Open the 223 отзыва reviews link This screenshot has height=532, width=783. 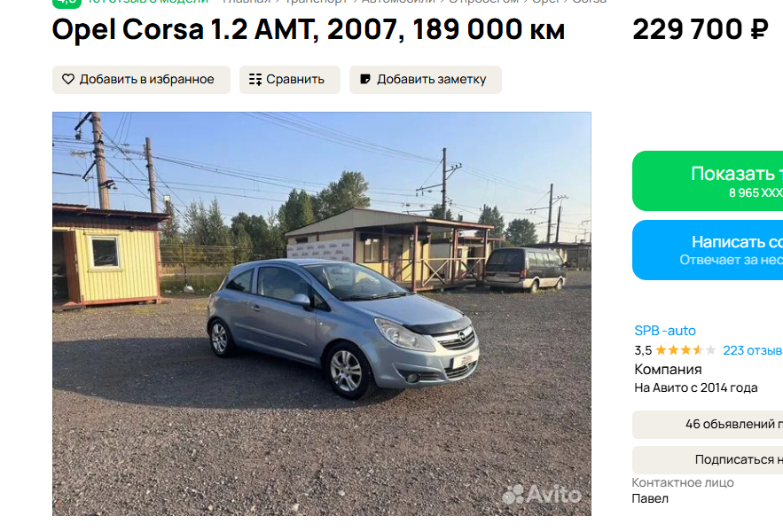[753, 350]
